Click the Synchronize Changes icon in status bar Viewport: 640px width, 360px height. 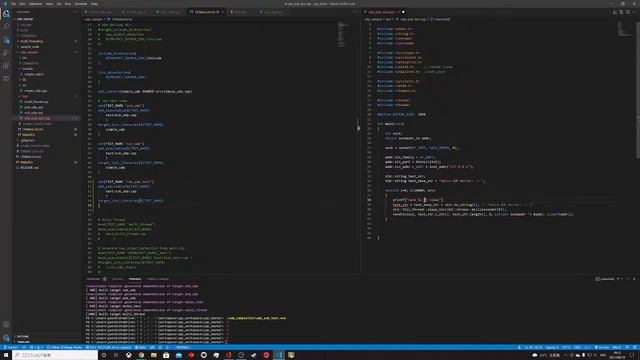pyautogui.click(x=24, y=347)
